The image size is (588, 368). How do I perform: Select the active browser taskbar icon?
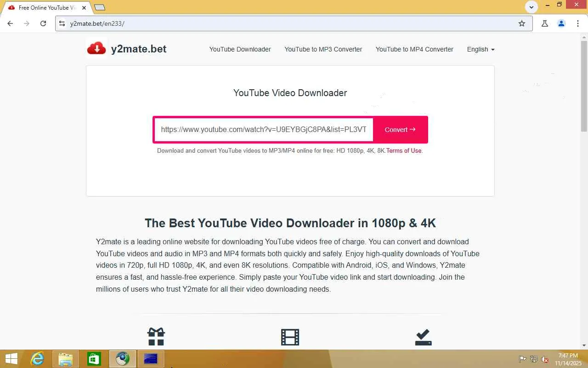coord(123,359)
